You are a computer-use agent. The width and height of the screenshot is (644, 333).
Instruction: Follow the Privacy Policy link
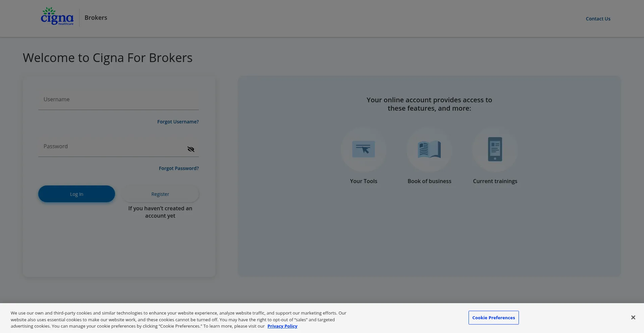coord(282,326)
